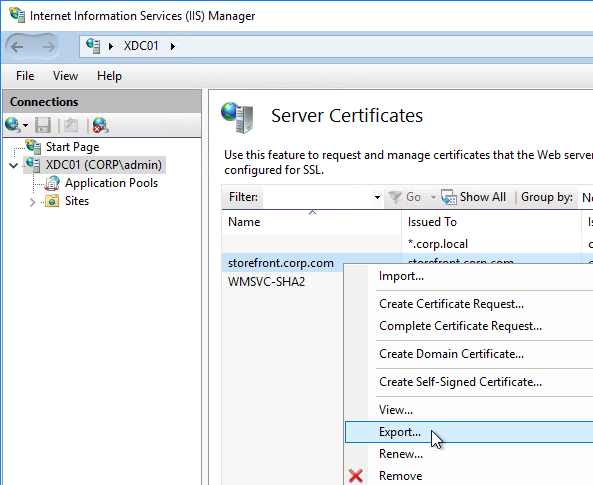
Task: Choose Import... from the context menu
Action: (x=469, y=276)
